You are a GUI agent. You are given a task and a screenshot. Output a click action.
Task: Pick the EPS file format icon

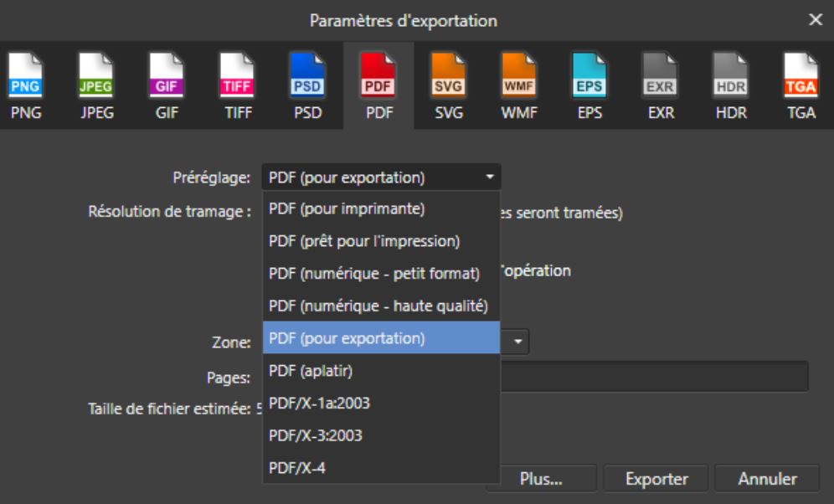[589, 85]
